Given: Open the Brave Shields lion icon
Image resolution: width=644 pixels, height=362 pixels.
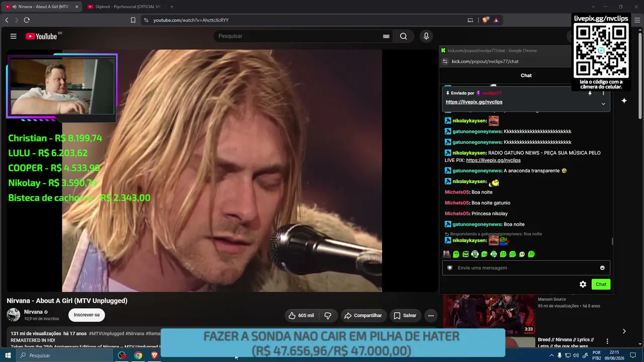Looking at the screenshot, I should click(486, 20).
